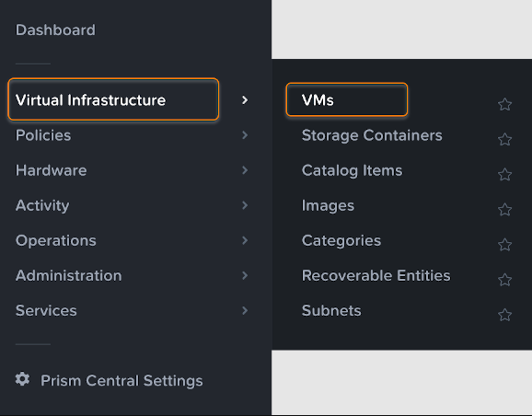The image size is (532, 416).
Task: Select the Policies menu entry
Action: pos(43,135)
